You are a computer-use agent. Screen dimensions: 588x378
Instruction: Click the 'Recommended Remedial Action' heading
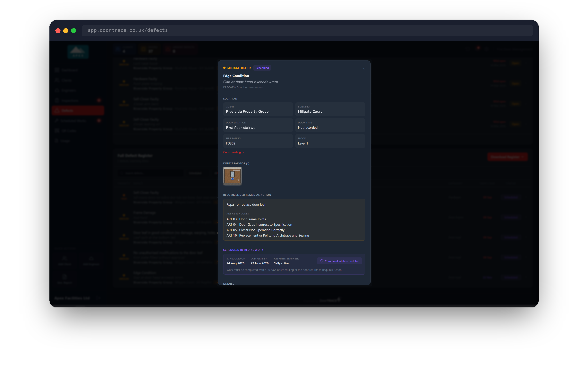tap(247, 195)
